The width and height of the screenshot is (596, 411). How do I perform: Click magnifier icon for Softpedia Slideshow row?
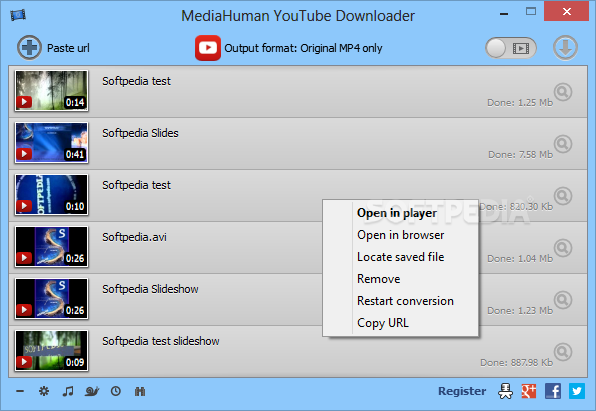tap(563, 300)
